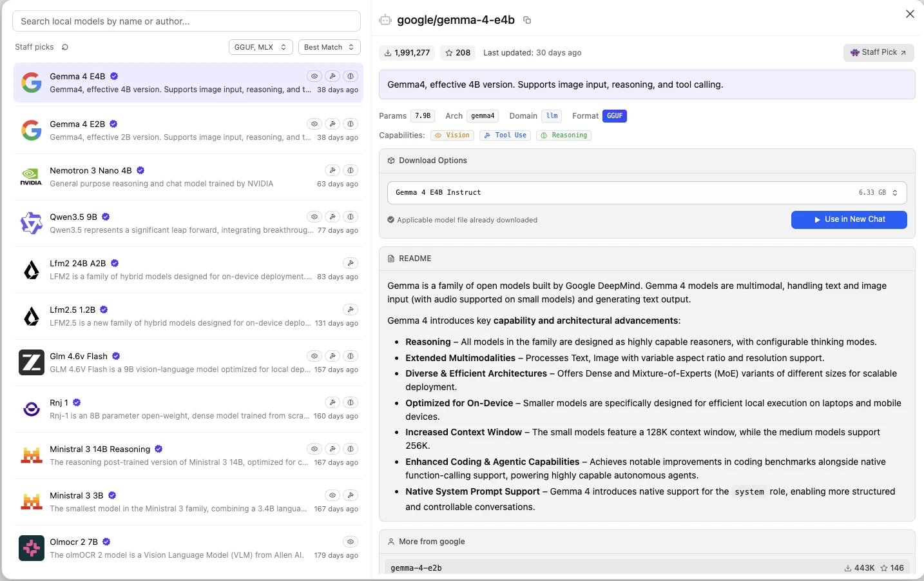Viewport: 924px width, 581px height.
Task: Click Use in New Chat button
Action: [x=849, y=220]
